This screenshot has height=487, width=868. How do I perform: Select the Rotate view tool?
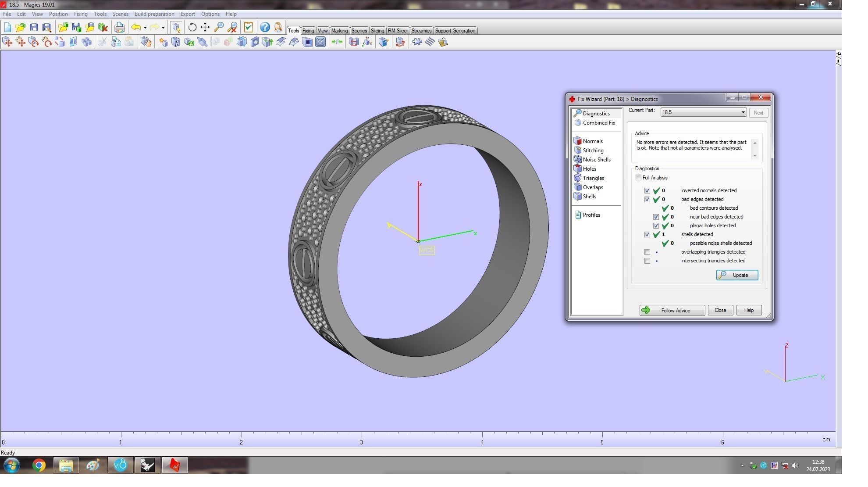coord(192,27)
